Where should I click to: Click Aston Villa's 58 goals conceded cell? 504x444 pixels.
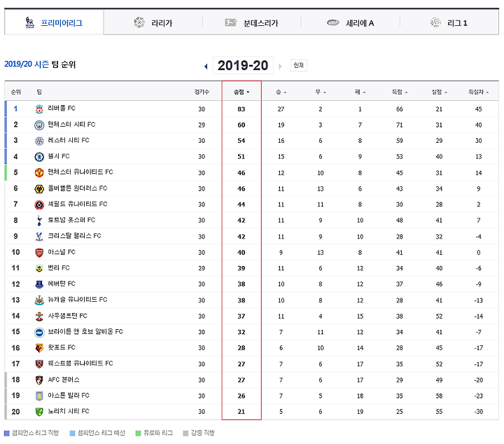coord(439,396)
